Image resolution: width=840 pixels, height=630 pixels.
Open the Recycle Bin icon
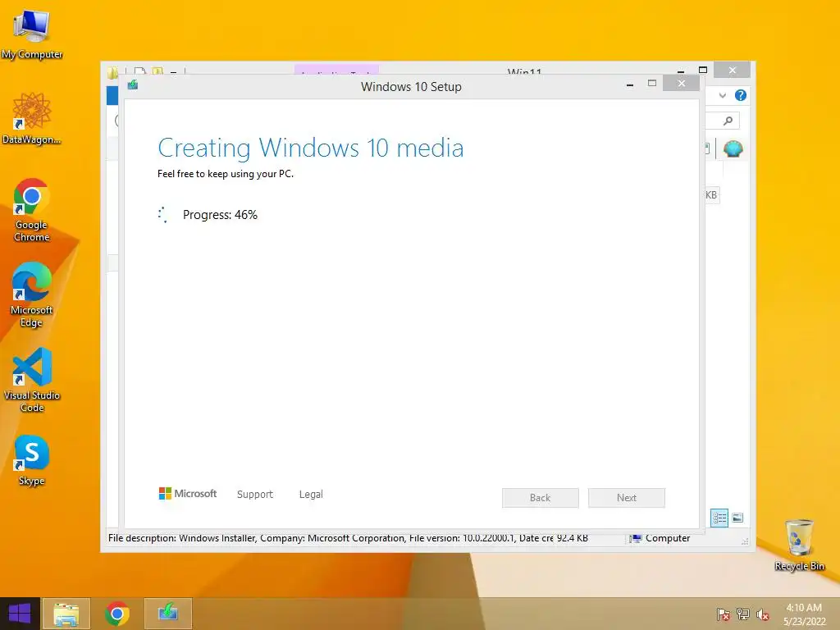click(799, 545)
